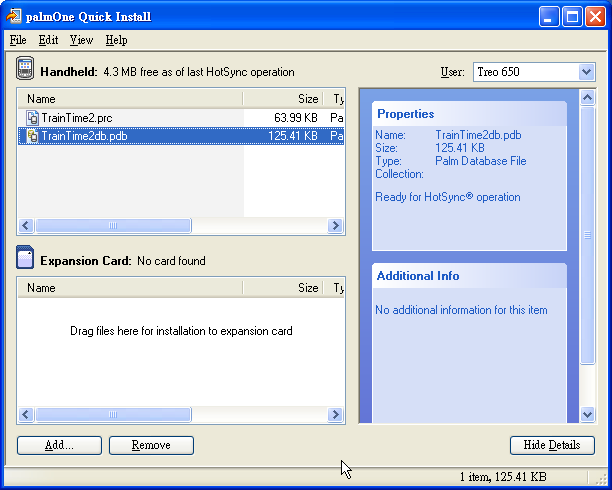Click the 63.99 KB size cell
The height and width of the screenshot is (490, 612).
tap(295, 118)
